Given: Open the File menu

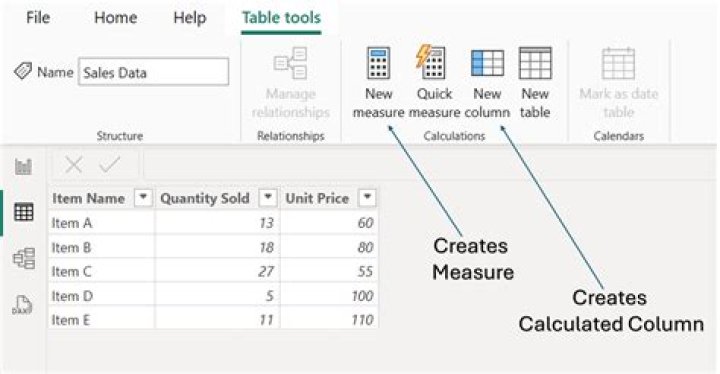Looking at the screenshot, I should click(x=38, y=17).
